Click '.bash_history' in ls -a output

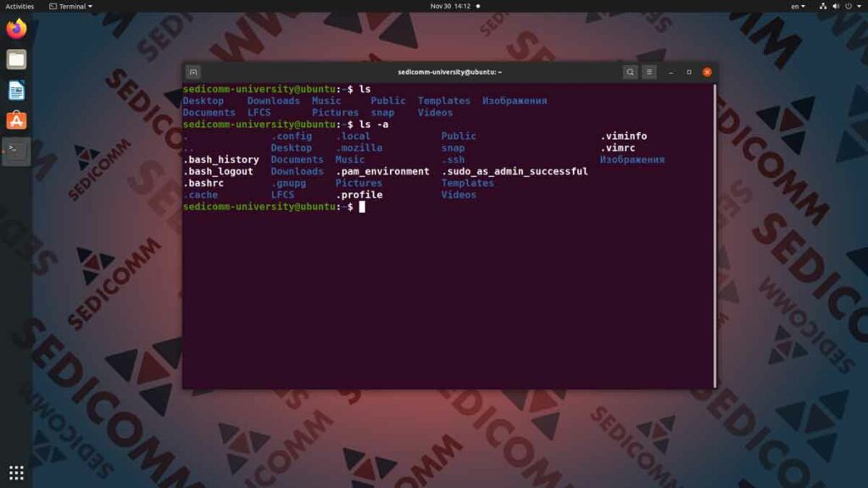pos(221,160)
